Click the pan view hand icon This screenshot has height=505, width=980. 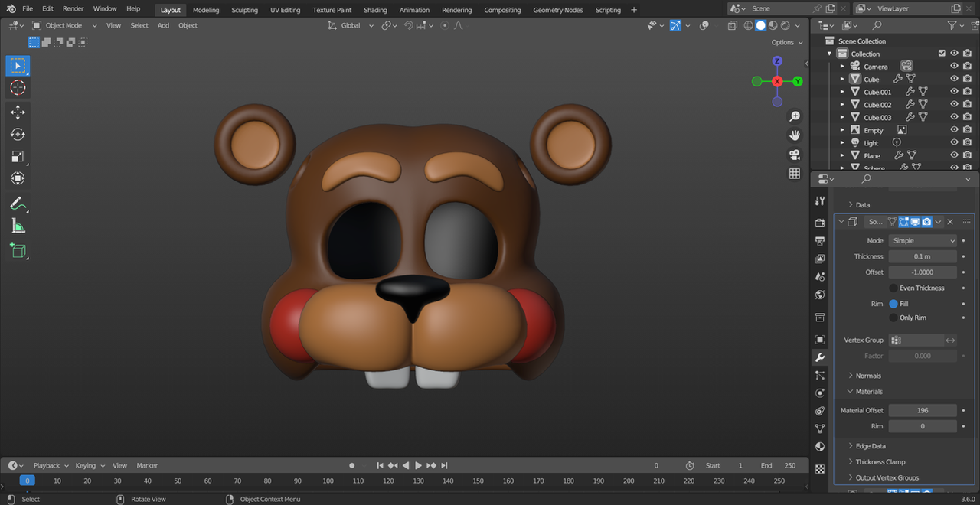tap(795, 135)
